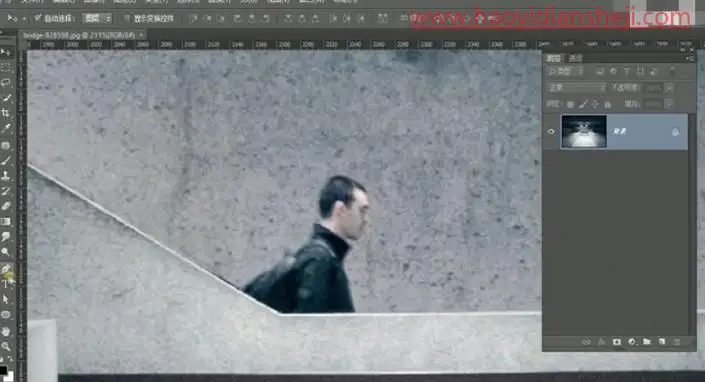
Task: Toggle the type layer filter icon
Action: click(x=627, y=71)
